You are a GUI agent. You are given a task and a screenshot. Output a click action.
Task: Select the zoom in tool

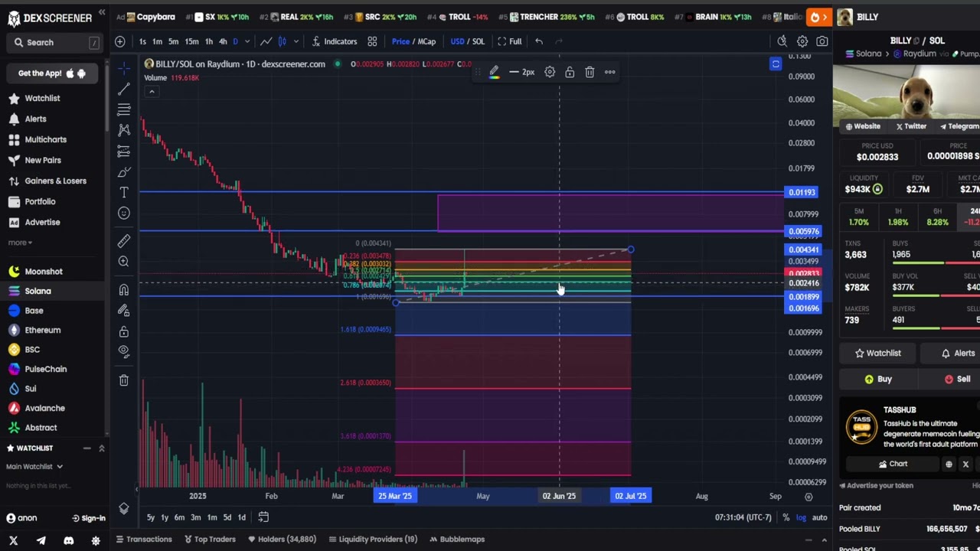point(124,262)
